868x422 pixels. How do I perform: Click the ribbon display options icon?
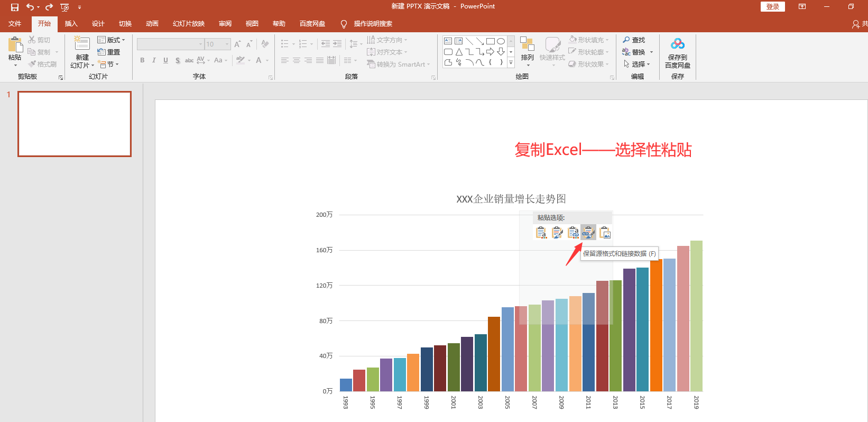coord(802,6)
